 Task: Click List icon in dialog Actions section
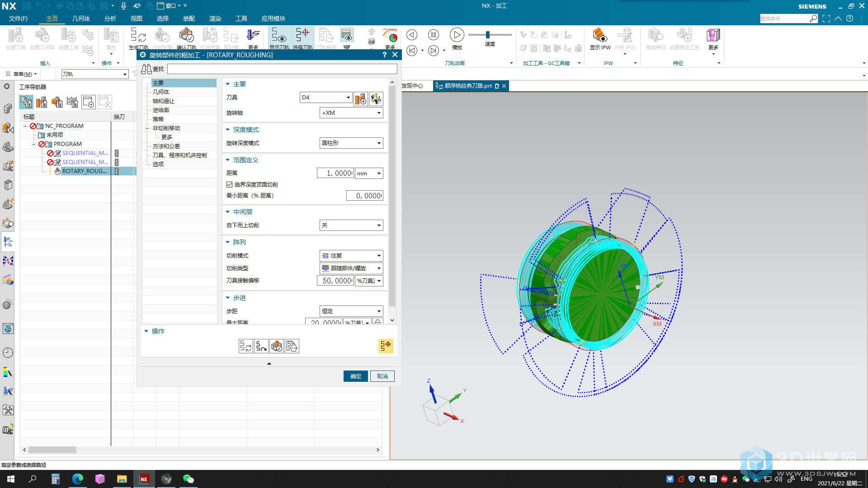pyautogui.click(x=292, y=346)
